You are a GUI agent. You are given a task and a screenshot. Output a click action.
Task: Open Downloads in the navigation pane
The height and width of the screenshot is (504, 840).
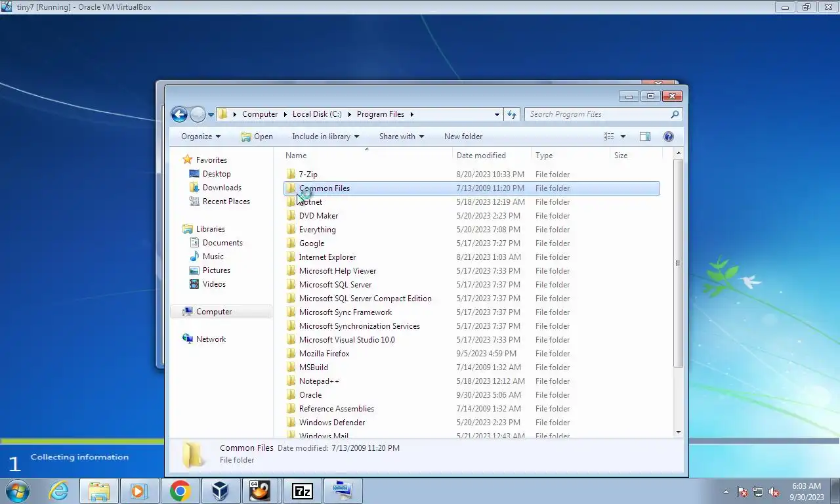[x=222, y=188]
